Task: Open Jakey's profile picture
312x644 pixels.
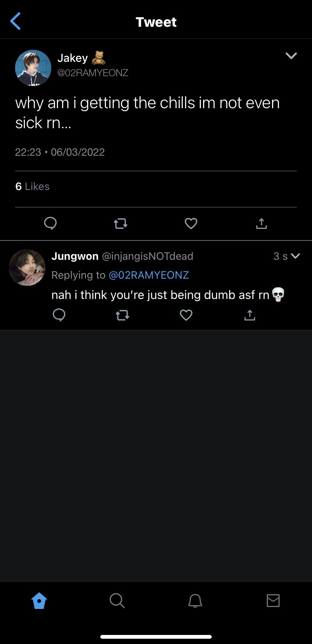Action: tap(33, 68)
